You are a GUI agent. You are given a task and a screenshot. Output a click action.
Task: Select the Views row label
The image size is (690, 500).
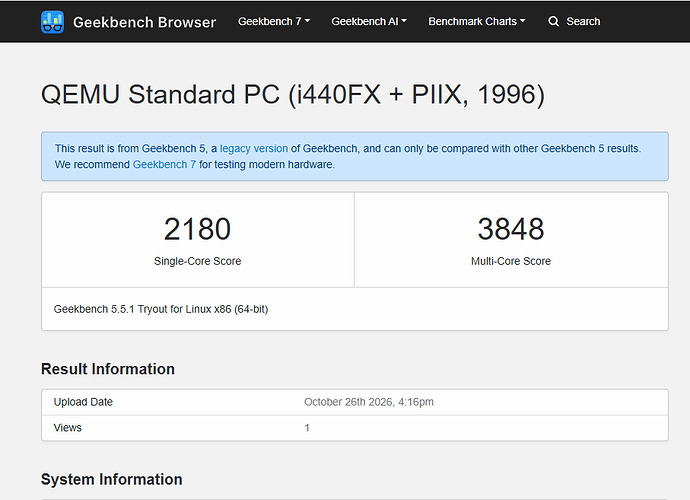[68, 427]
